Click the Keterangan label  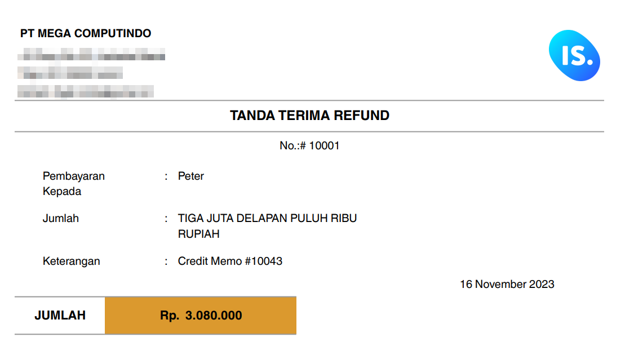(x=71, y=261)
